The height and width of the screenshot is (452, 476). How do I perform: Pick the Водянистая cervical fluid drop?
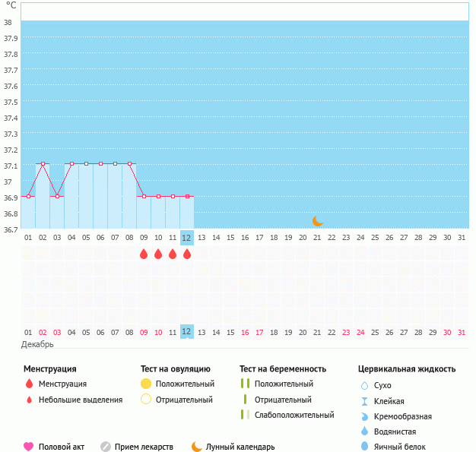(364, 431)
